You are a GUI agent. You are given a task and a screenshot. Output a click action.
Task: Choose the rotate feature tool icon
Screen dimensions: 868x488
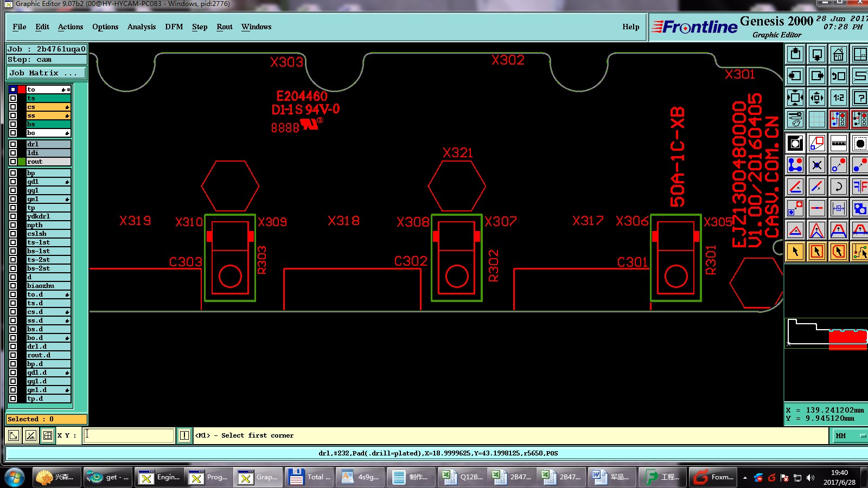(839, 187)
